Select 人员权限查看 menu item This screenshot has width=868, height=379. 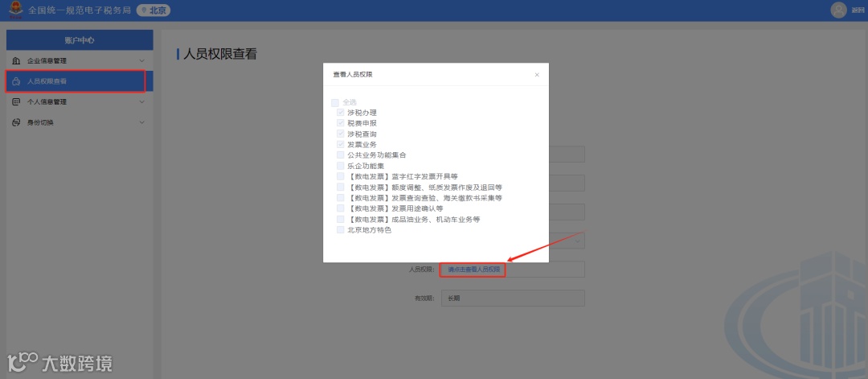(80, 81)
